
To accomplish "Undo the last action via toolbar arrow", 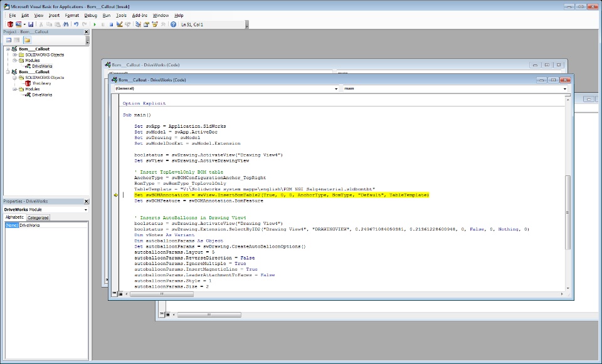I will point(76,24).
